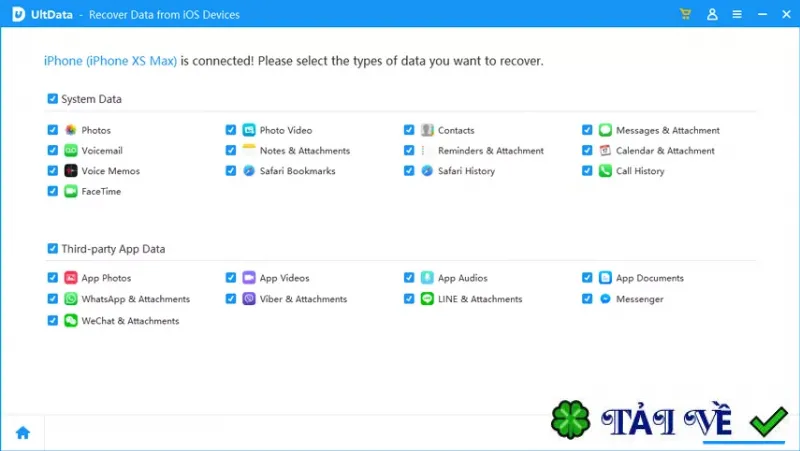This screenshot has height=451, width=800.
Task: Click the Viber icon
Action: [x=248, y=298]
